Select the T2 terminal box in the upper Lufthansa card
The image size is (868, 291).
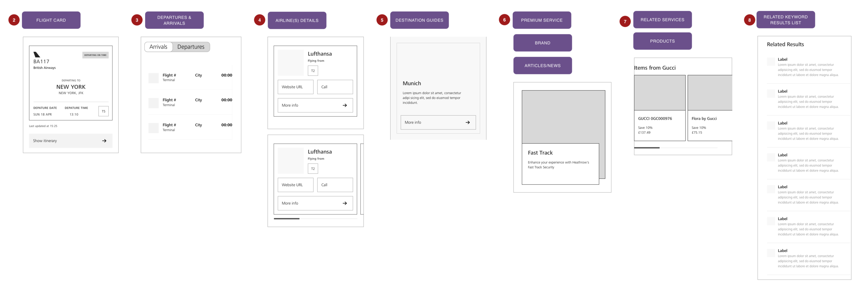pyautogui.click(x=313, y=71)
